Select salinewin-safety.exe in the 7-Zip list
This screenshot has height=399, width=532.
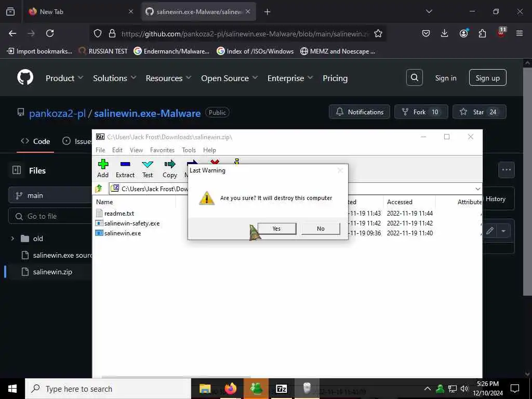(x=131, y=223)
